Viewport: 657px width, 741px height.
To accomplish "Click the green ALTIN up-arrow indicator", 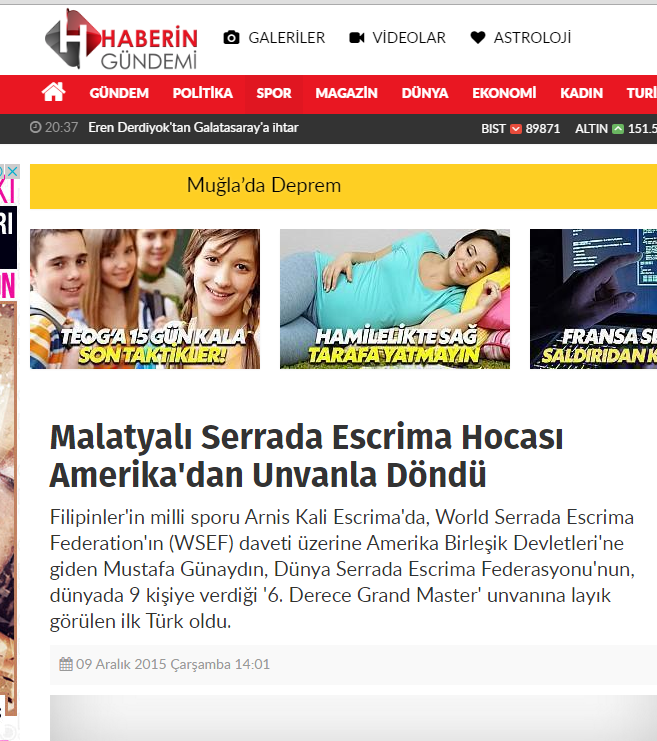I will (618, 129).
